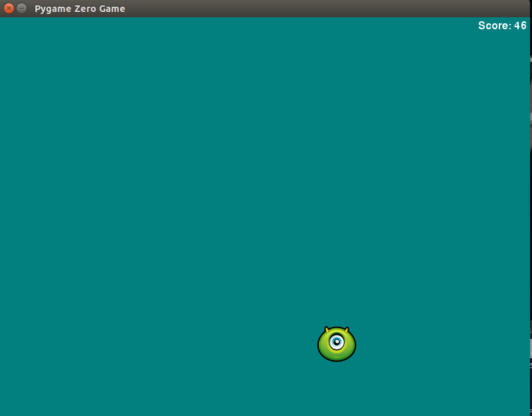Click the 'Pygame Zero Game' window title
Viewport: 532px width, 416px height.
[80, 9]
